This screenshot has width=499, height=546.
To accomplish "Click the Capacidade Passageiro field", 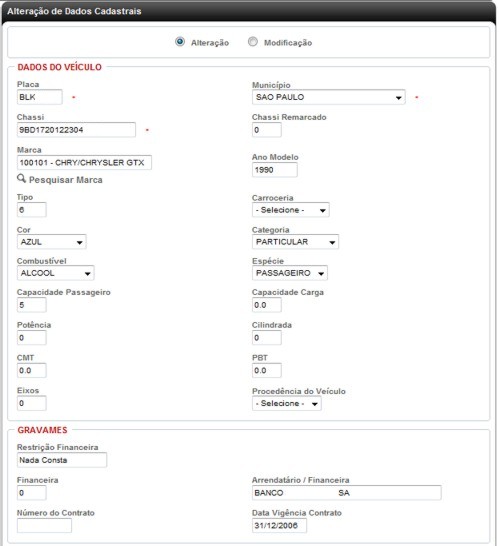I will coord(31,305).
